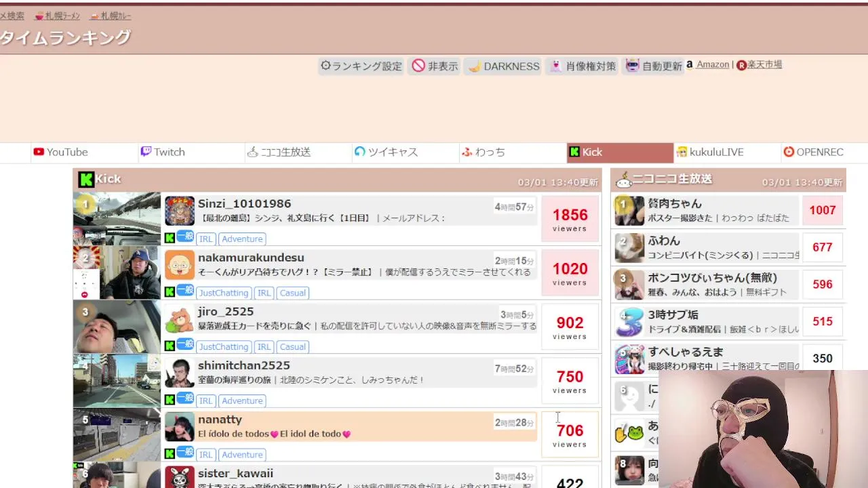Open the 楽天市場 link
The width and height of the screenshot is (868, 488).
764,64
